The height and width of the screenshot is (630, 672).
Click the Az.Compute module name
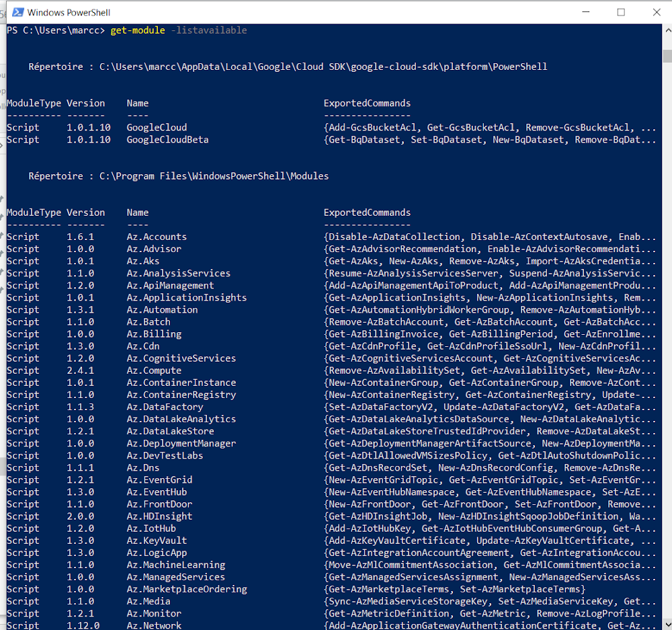tap(155, 370)
